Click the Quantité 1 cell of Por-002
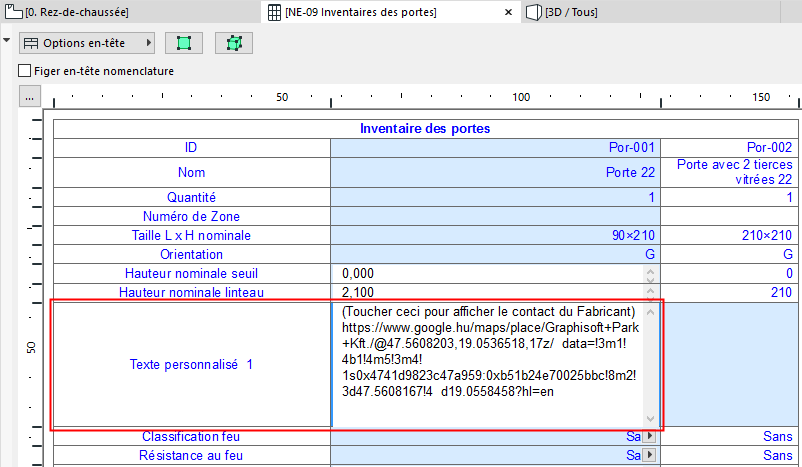 pyautogui.click(x=729, y=197)
